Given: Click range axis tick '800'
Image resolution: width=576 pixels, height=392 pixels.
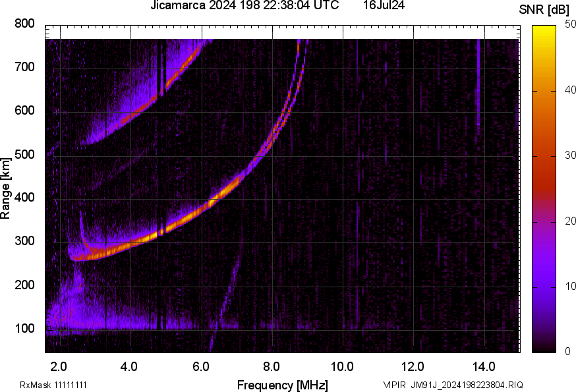Looking at the screenshot, I should pos(24,24).
